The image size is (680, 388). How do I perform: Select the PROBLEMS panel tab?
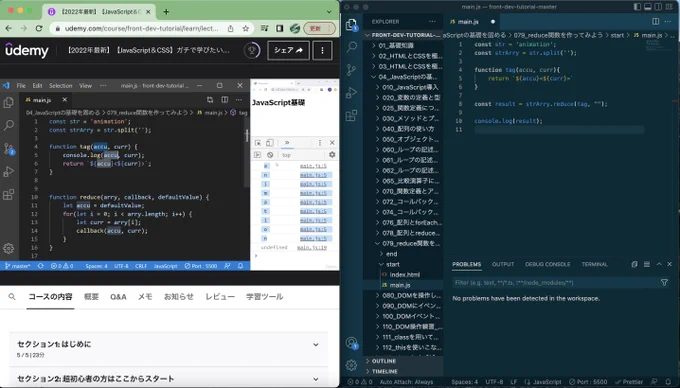(x=467, y=264)
